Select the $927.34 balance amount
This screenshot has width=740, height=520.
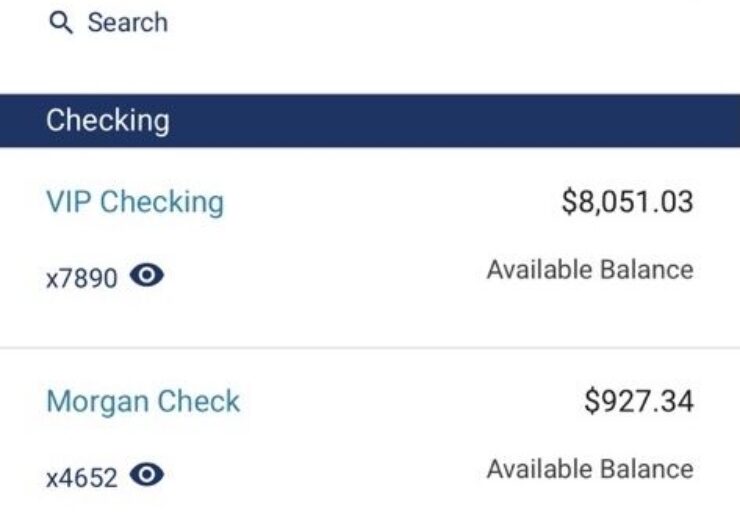click(x=639, y=401)
